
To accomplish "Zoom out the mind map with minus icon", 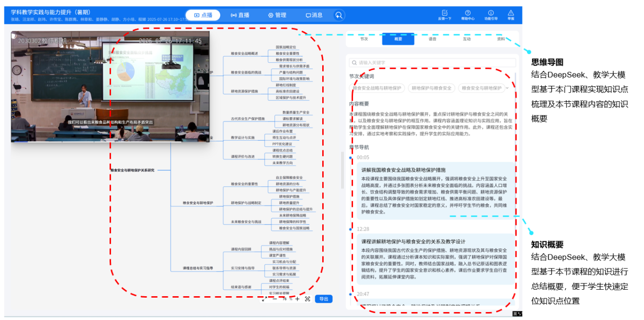I will click(275, 299).
